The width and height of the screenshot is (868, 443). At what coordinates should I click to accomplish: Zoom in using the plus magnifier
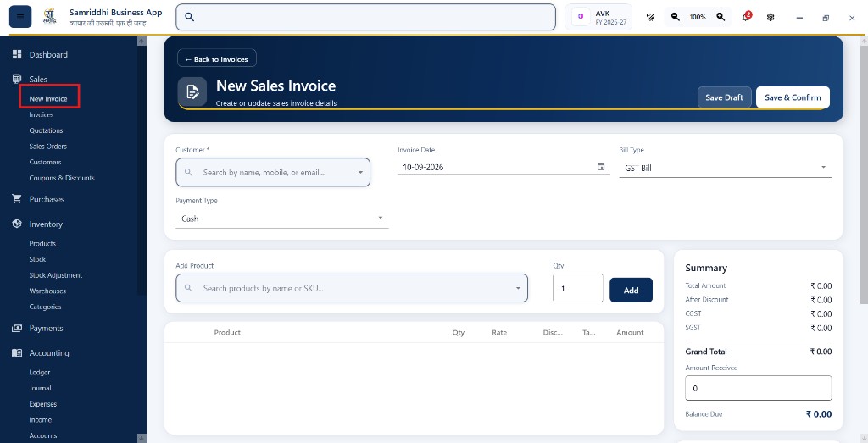pos(721,17)
